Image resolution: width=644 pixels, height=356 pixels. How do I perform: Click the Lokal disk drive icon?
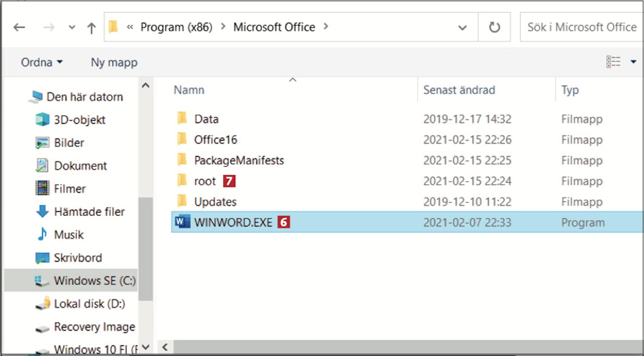43,303
